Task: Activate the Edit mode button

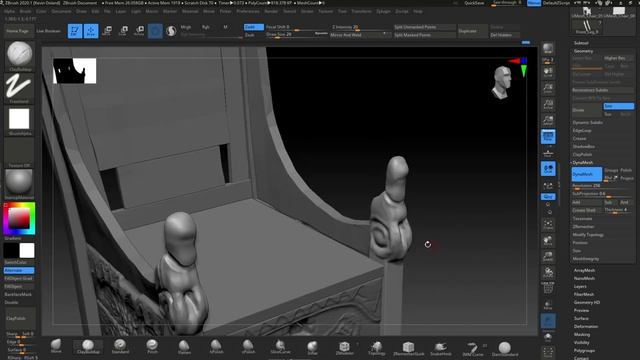Action: click(x=75, y=31)
